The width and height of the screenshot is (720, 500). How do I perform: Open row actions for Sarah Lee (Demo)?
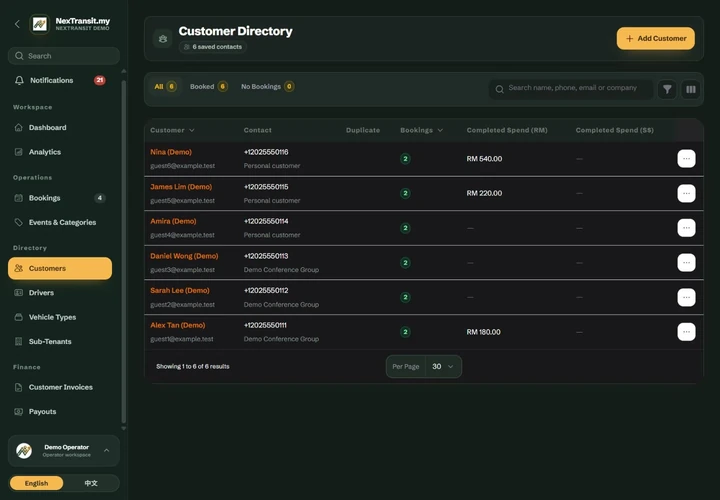[686, 297]
